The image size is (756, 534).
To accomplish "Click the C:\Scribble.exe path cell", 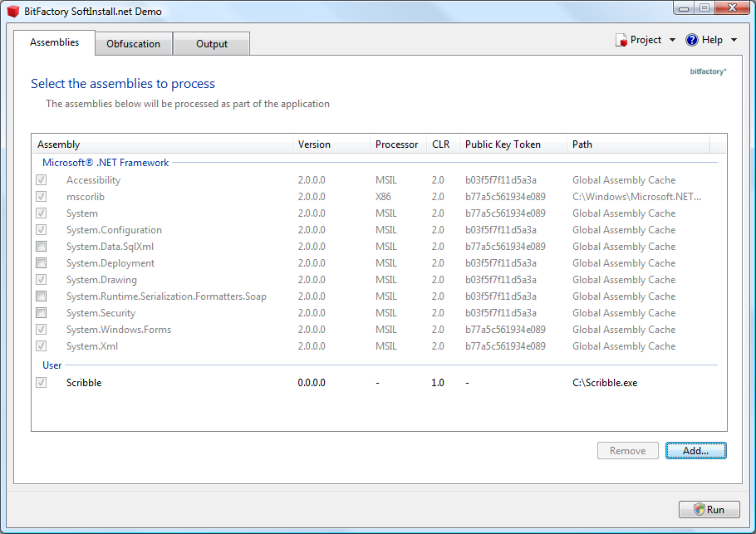I will (x=605, y=383).
